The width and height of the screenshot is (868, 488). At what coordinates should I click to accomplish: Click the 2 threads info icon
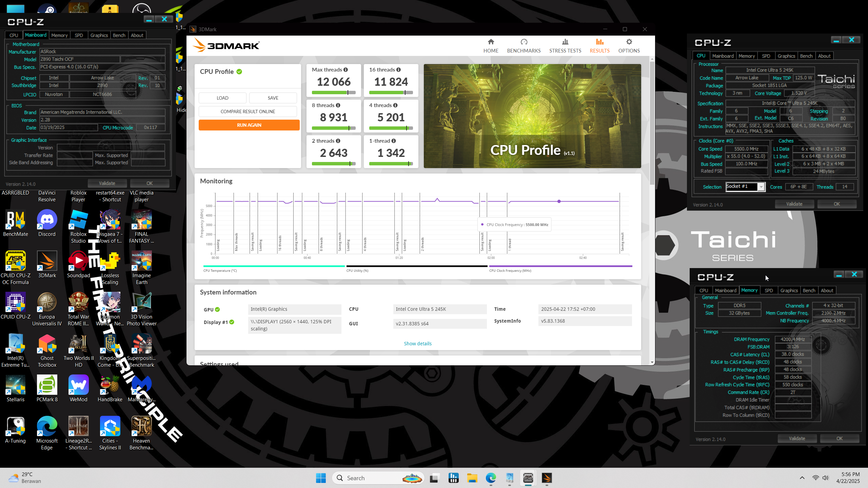[338, 141]
